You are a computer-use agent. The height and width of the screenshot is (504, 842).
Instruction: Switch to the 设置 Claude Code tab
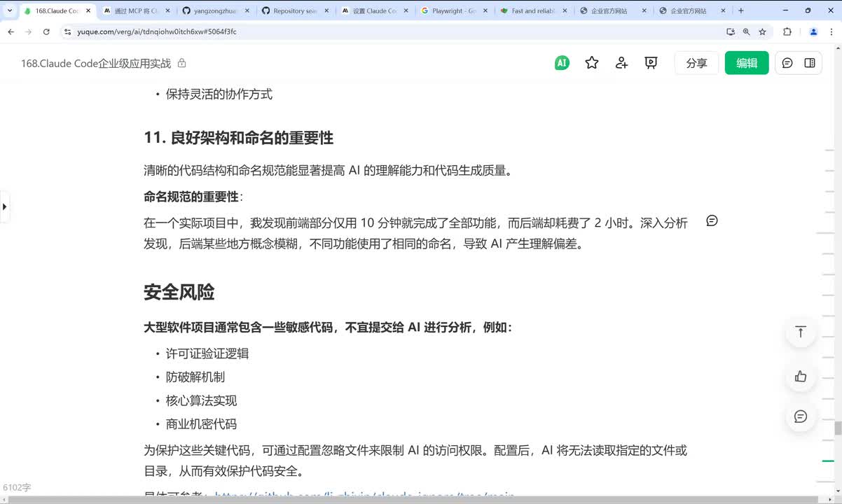374,10
